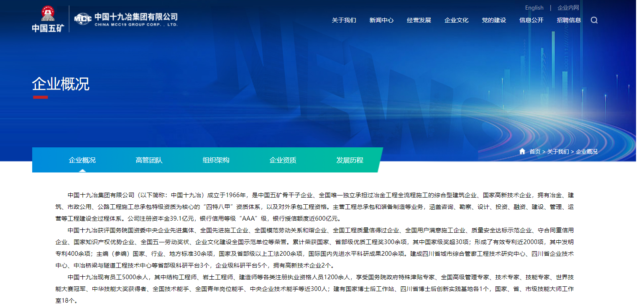Viewport: 644px width, 306px height.
Task: Click 首页 in the breadcrumb
Action: [535, 152]
